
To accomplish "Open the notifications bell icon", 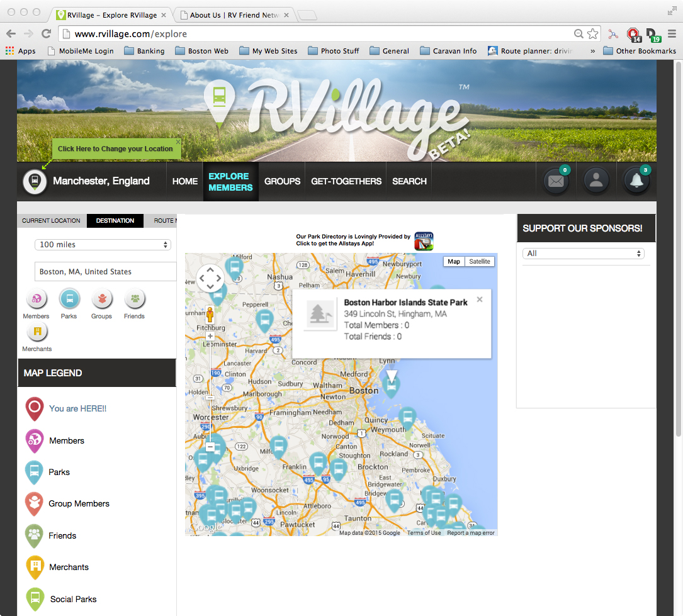I will pos(636,181).
